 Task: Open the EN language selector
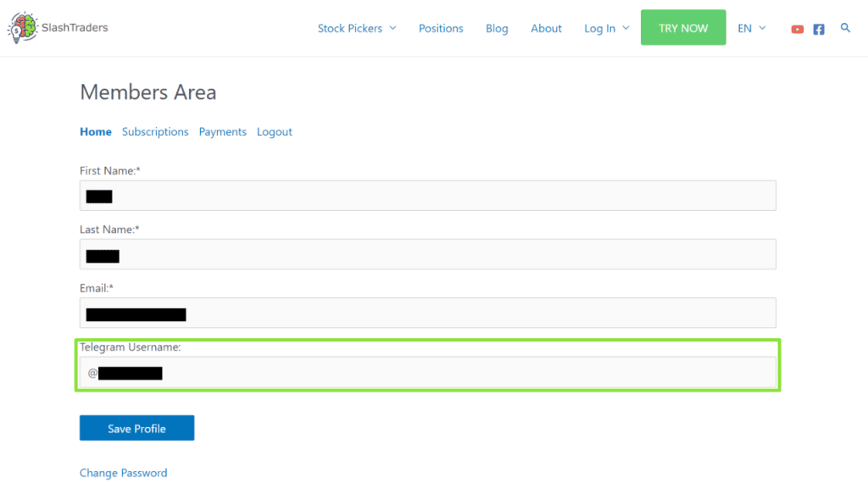[x=751, y=28]
